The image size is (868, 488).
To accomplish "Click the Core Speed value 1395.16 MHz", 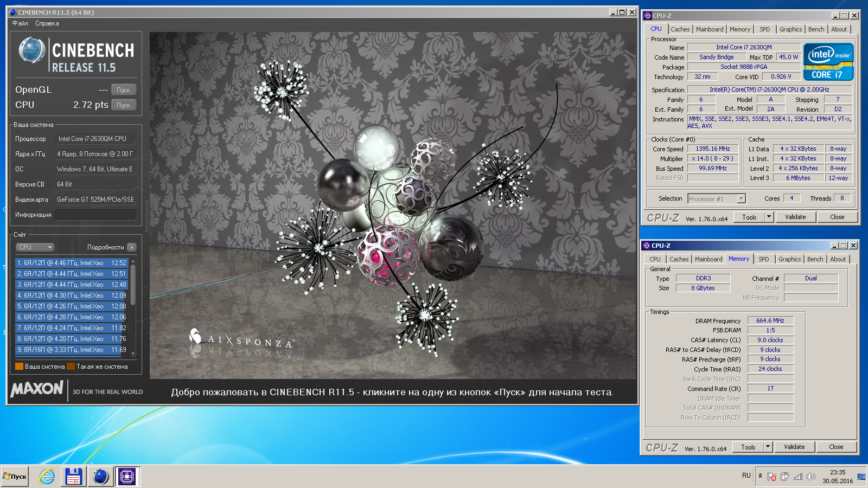I will [x=713, y=149].
